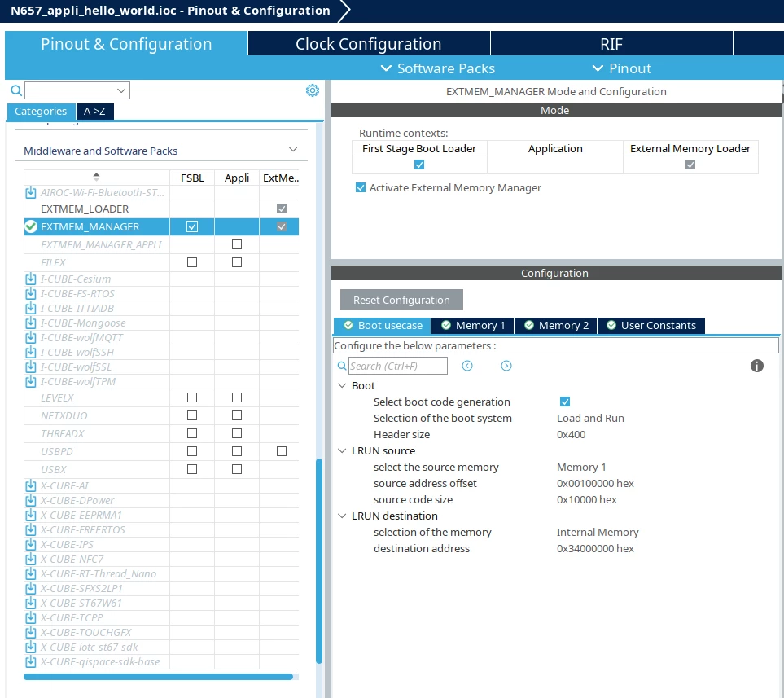Collapse Middleware and Software Packs section
The height and width of the screenshot is (698, 784).
[x=293, y=150]
